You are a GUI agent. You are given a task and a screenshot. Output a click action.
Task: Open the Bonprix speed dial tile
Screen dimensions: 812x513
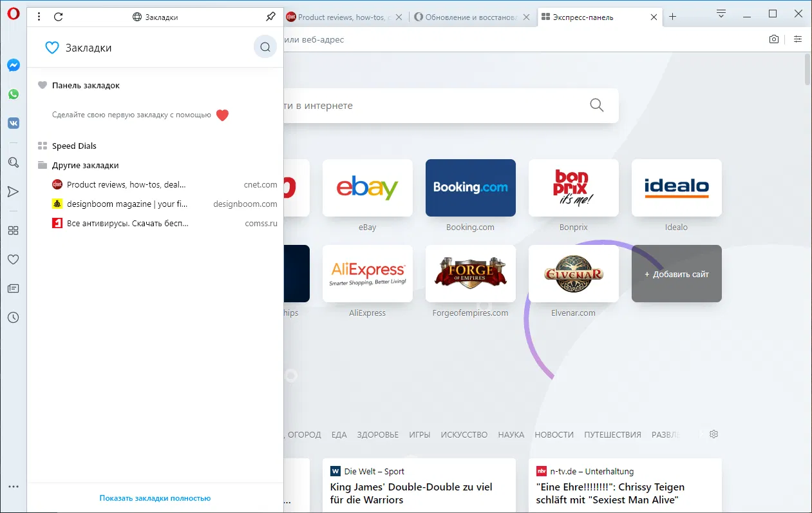pos(574,188)
